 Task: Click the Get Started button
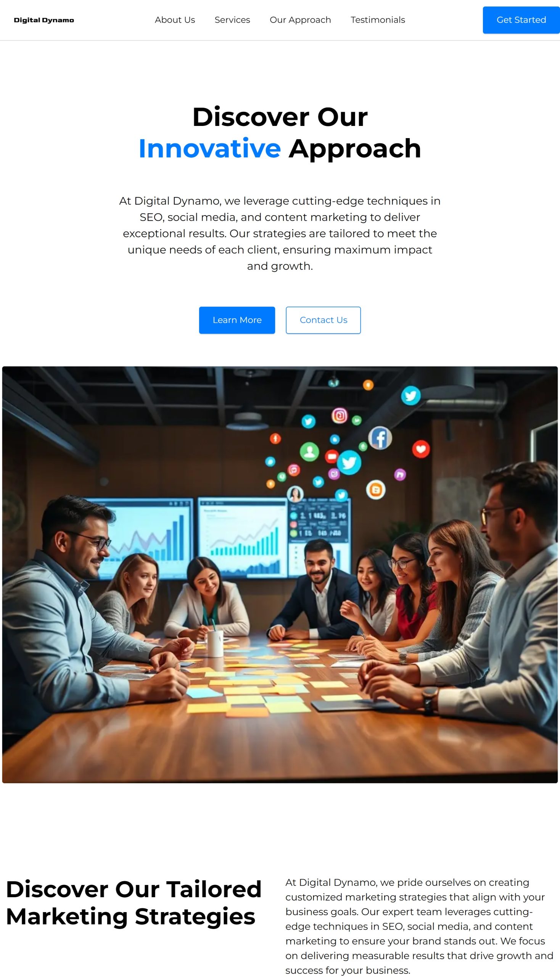pyautogui.click(x=521, y=20)
